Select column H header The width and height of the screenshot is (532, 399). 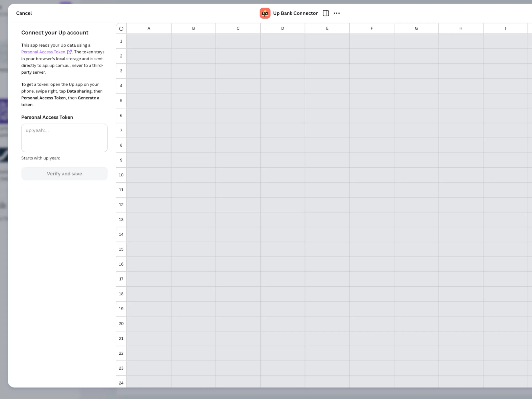[x=461, y=28]
